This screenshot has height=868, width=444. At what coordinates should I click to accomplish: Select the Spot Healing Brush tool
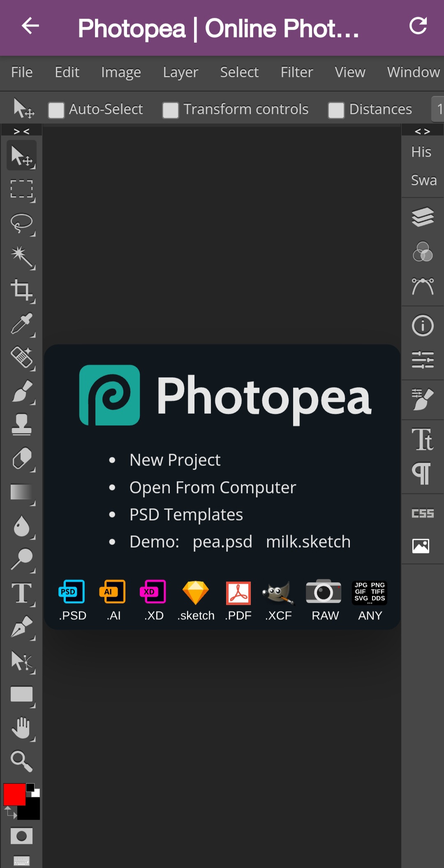(x=21, y=358)
